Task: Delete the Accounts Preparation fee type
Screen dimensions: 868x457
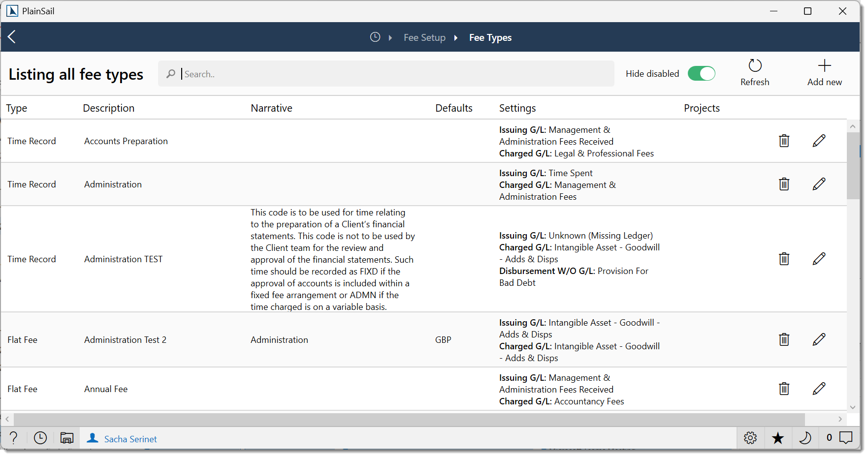Action: (x=784, y=141)
